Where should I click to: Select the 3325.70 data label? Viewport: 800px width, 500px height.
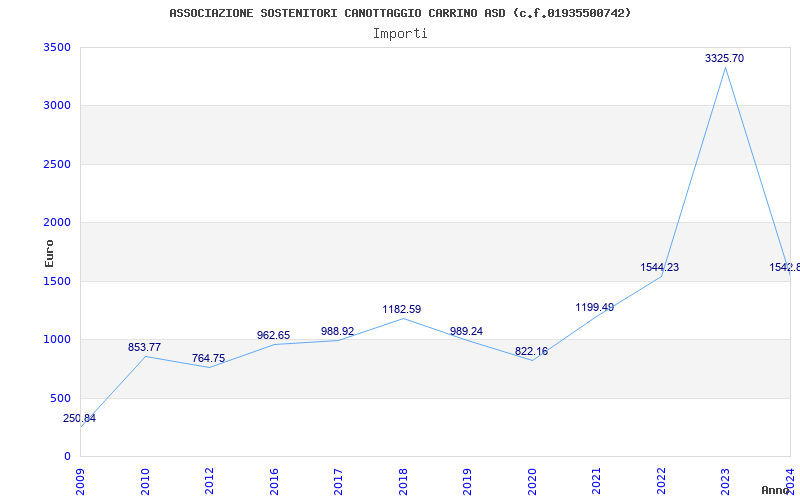(x=724, y=58)
